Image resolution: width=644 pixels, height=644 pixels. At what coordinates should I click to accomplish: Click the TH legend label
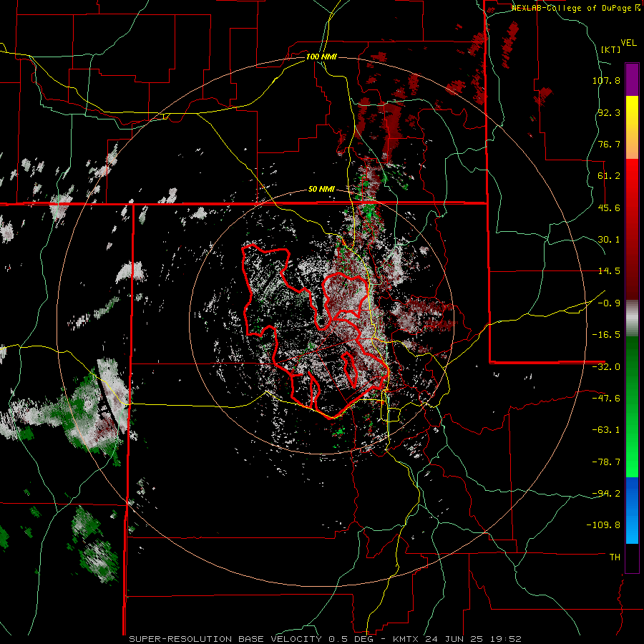point(615,557)
